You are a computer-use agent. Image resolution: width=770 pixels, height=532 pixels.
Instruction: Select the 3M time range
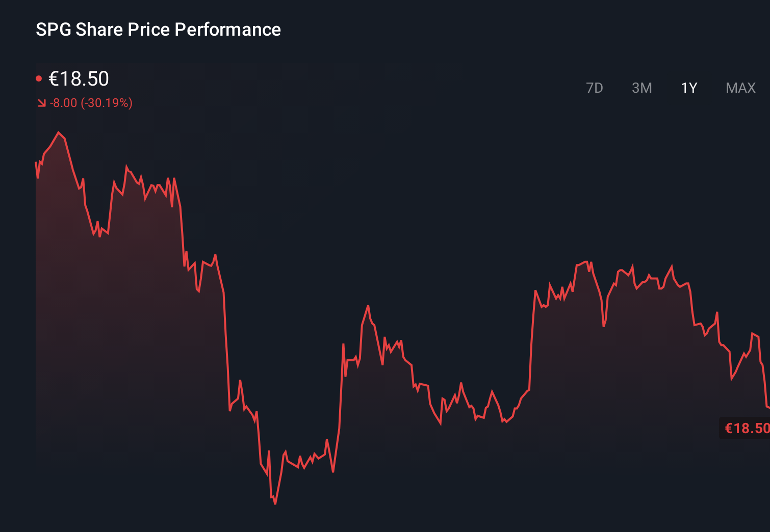point(642,88)
